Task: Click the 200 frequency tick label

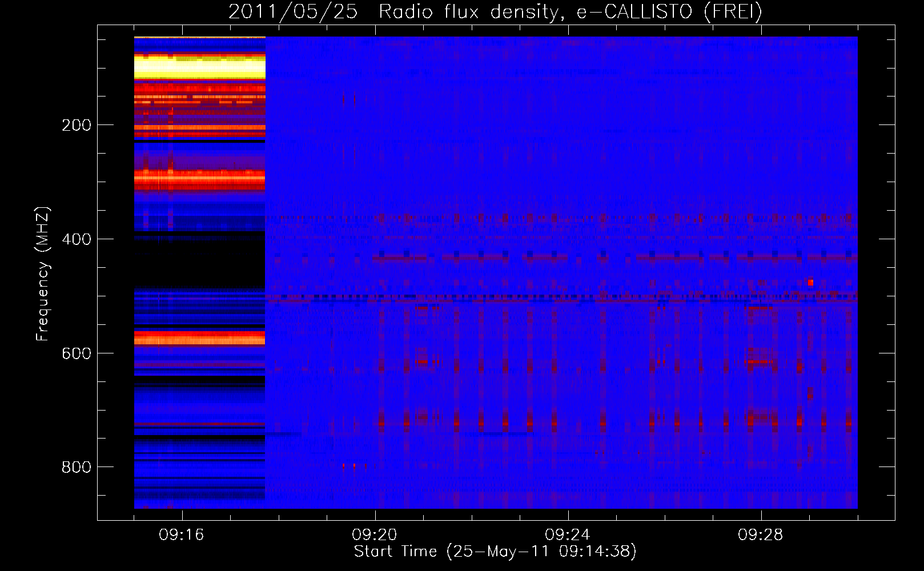Action: click(x=76, y=125)
